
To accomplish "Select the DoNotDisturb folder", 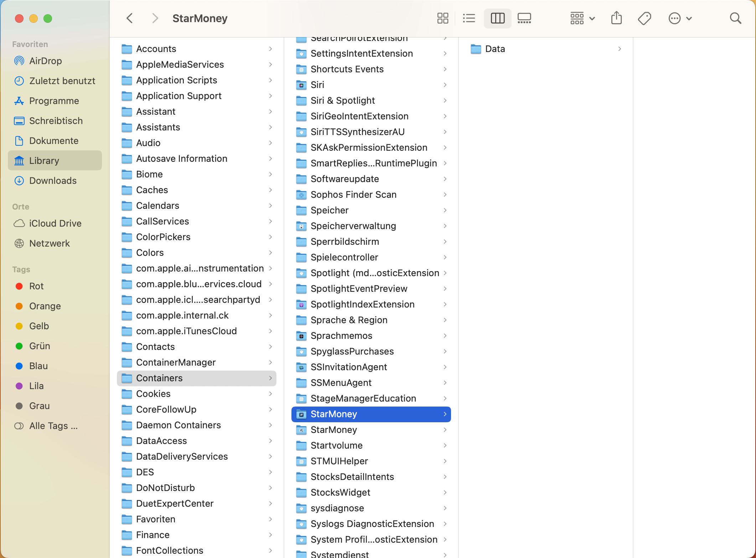I will (197, 488).
